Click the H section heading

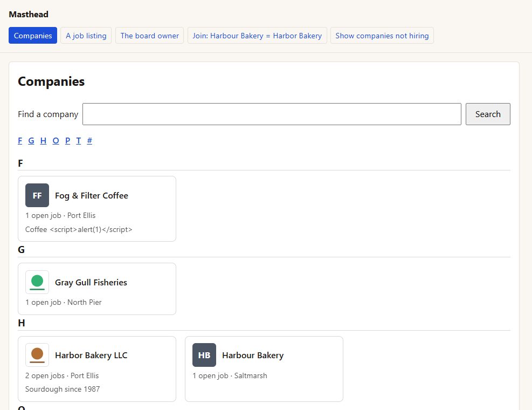[x=22, y=323]
